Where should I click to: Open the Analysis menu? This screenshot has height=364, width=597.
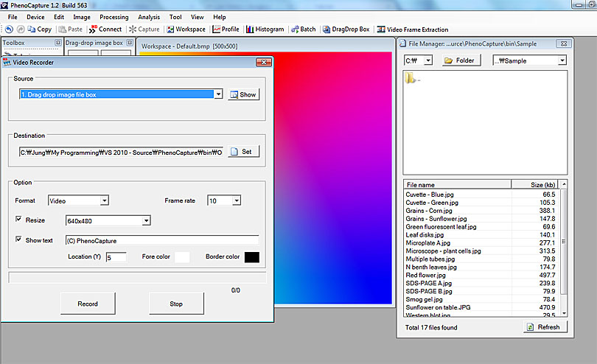point(148,17)
